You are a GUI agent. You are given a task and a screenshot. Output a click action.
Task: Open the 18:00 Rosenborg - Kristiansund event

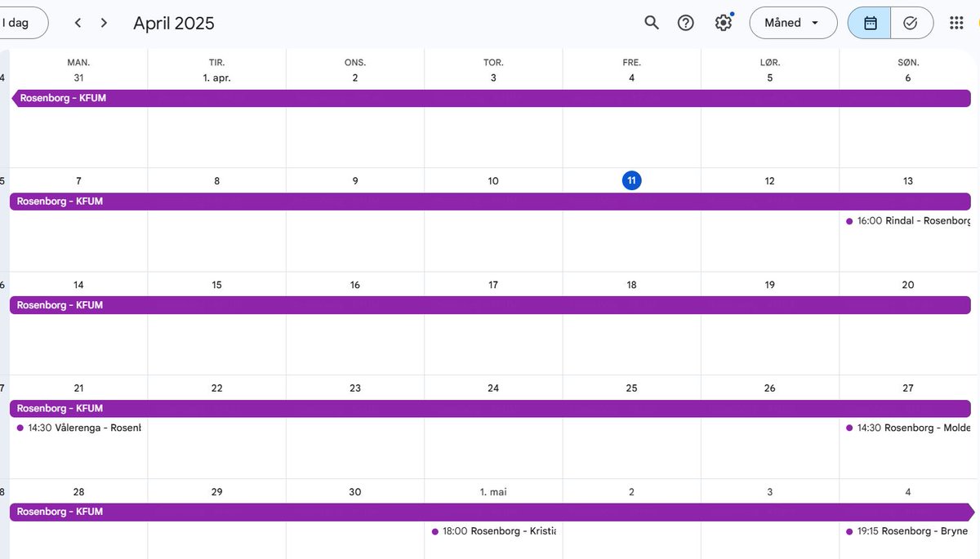(x=493, y=531)
